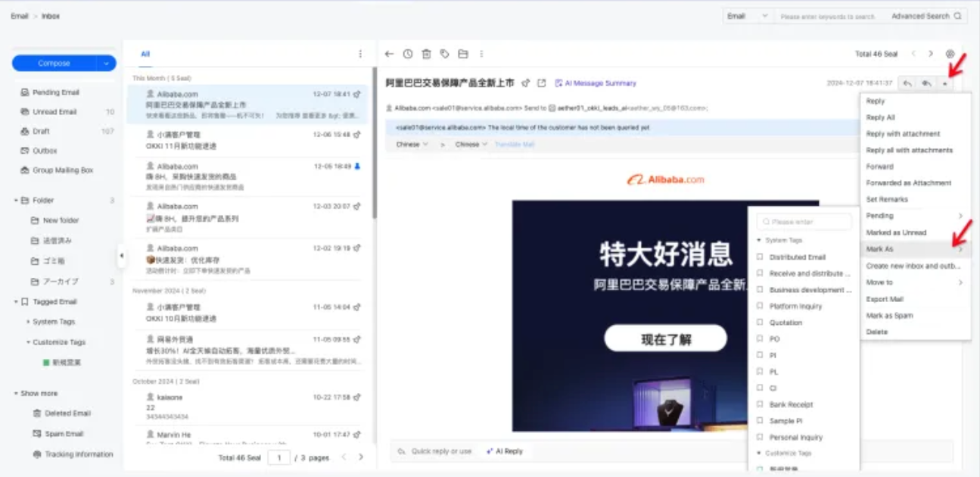Click the email list vertical scrollbar
The height and width of the screenshot is (477, 980).
(x=375, y=144)
